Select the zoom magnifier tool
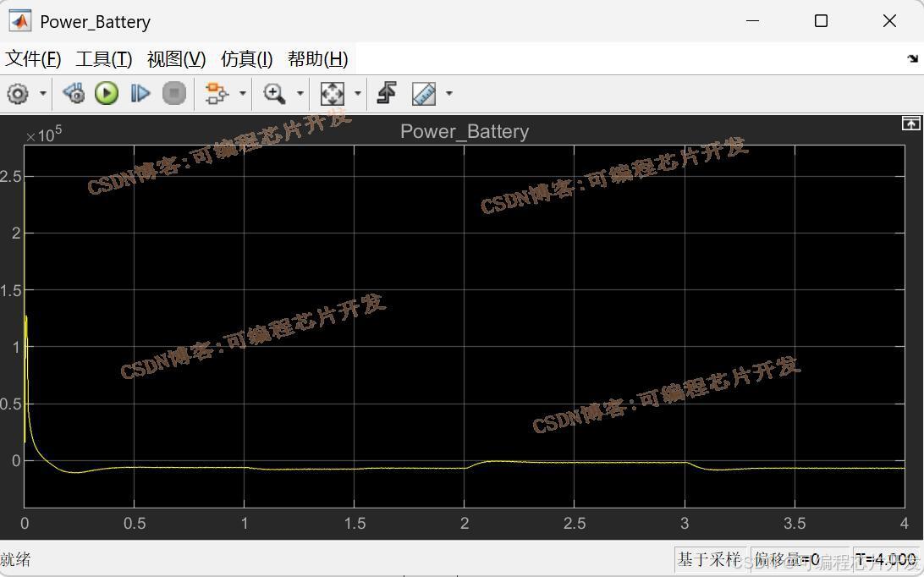Screen dimensions: 924x577 pyautogui.click(x=274, y=93)
